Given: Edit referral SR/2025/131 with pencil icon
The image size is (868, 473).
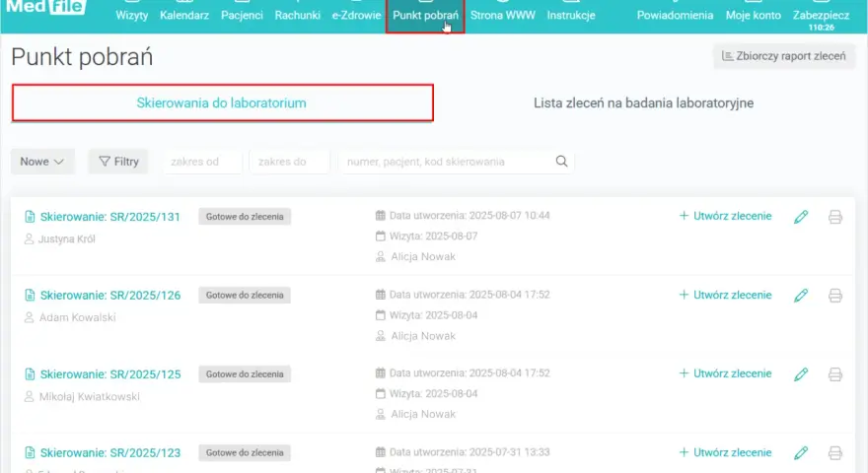Looking at the screenshot, I should pos(801,217).
